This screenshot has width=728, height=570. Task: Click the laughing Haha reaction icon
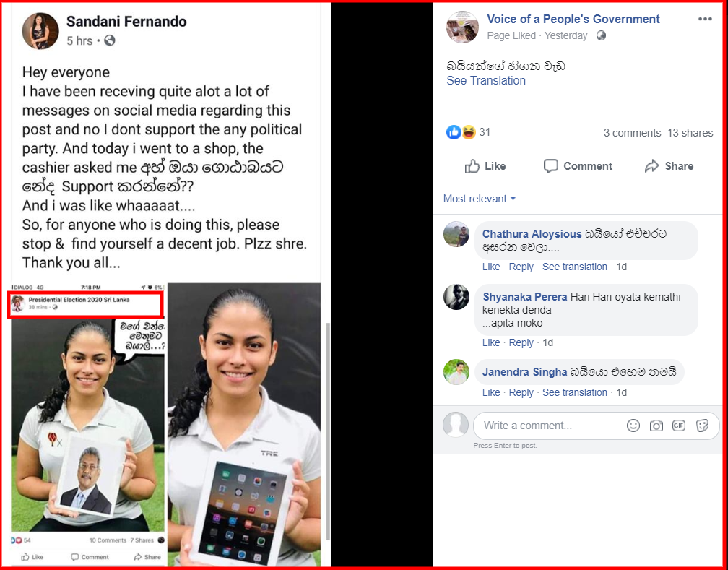point(469,132)
